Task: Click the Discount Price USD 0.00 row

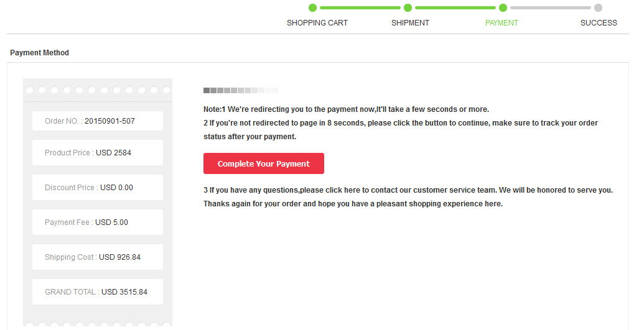Action: click(98, 188)
